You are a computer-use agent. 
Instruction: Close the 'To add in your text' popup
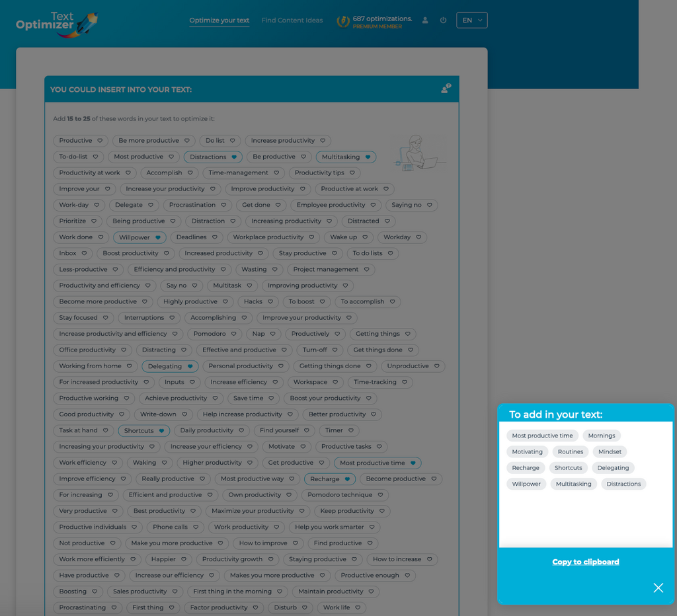click(658, 588)
